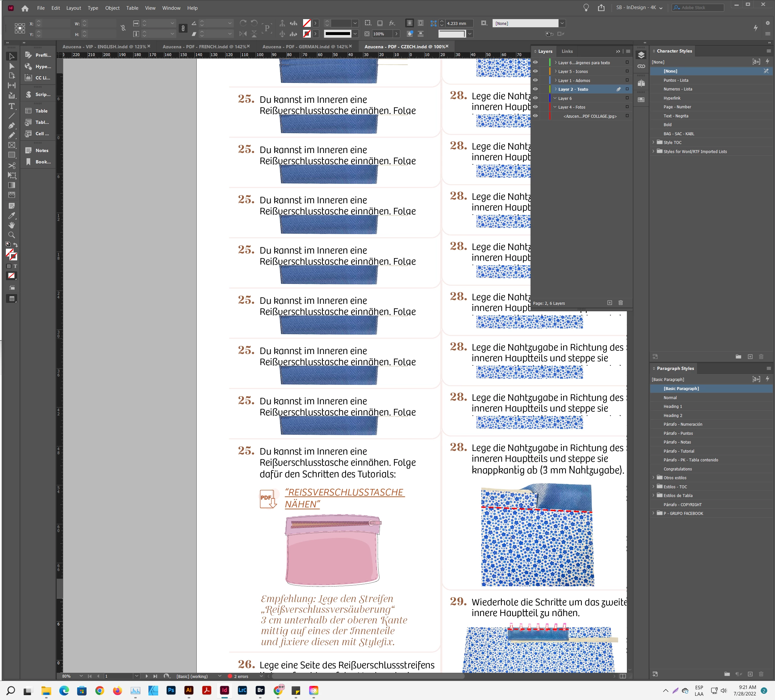Viewport: 775px width, 700px height.
Task: Click the Direct Selection tool
Action: (12, 66)
